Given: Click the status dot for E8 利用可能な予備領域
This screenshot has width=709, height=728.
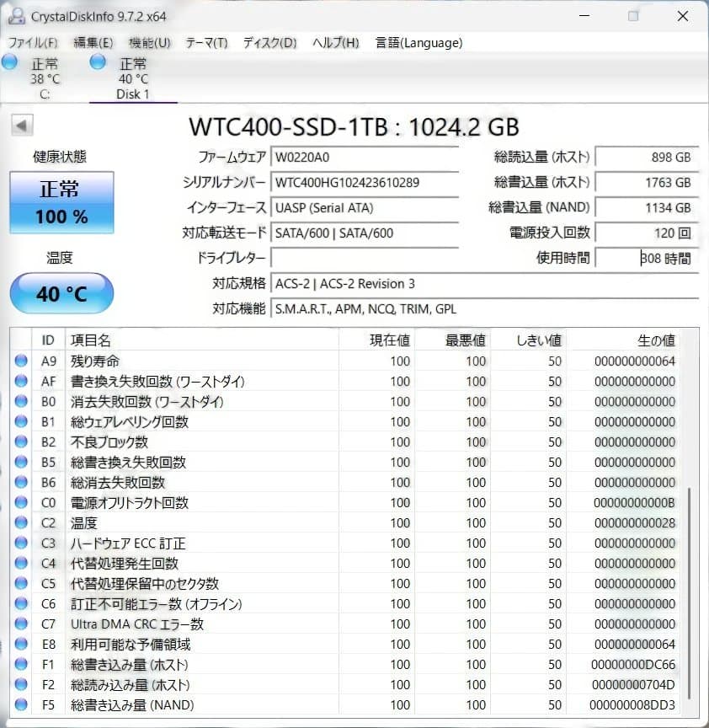Looking at the screenshot, I should coord(21,644).
